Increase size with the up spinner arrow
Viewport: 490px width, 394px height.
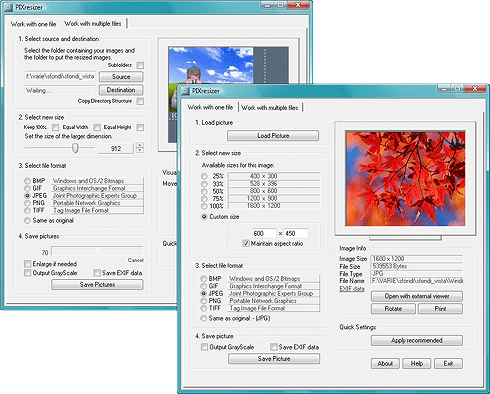click(140, 145)
